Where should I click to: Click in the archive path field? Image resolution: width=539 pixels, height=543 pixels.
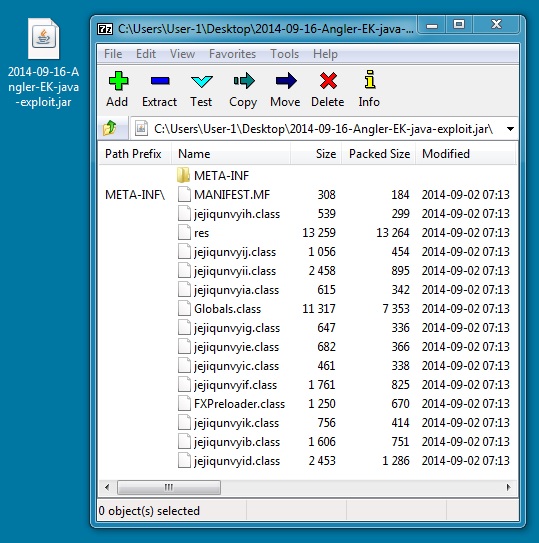pyautogui.click(x=318, y=129)
